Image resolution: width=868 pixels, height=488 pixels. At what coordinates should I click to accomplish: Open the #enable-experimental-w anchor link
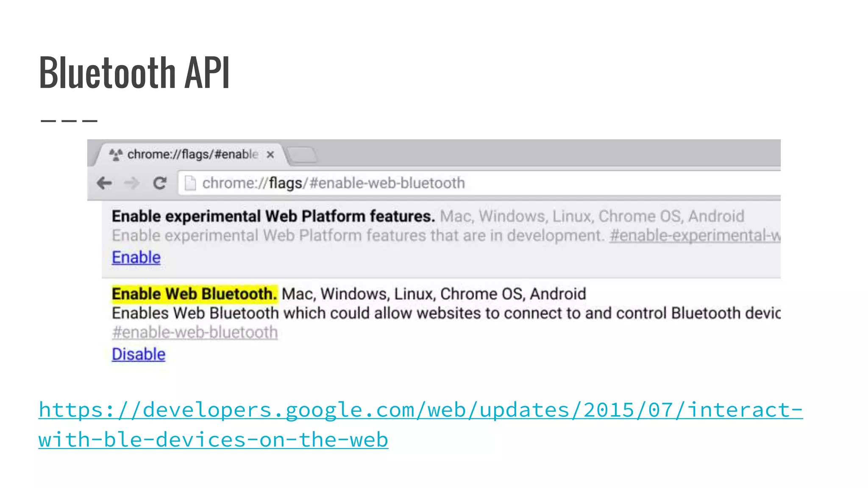[694, 236]
